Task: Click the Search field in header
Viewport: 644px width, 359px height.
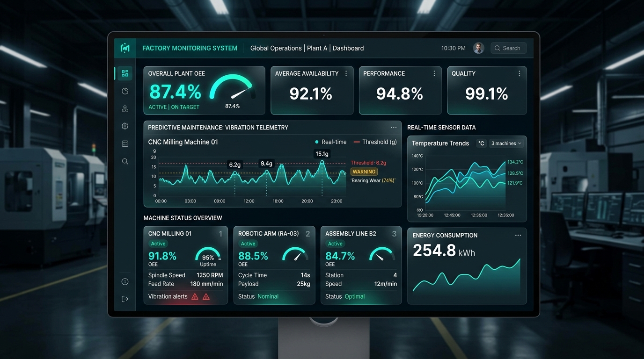Action: coord(508,48)
